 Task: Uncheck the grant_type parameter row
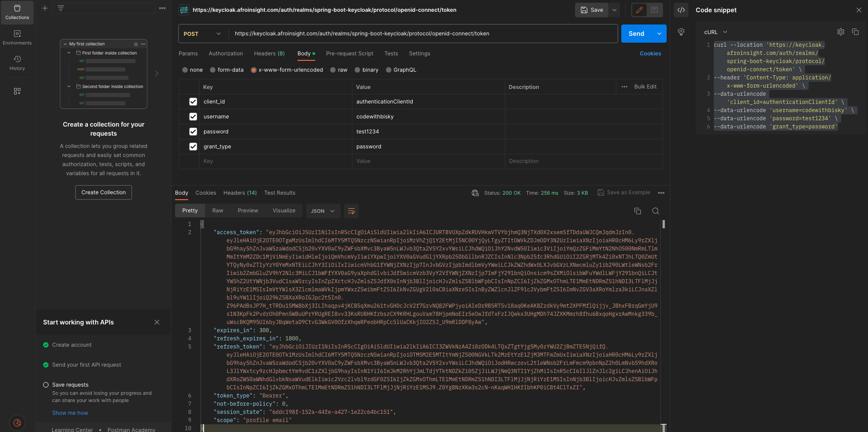click(193, 147)
